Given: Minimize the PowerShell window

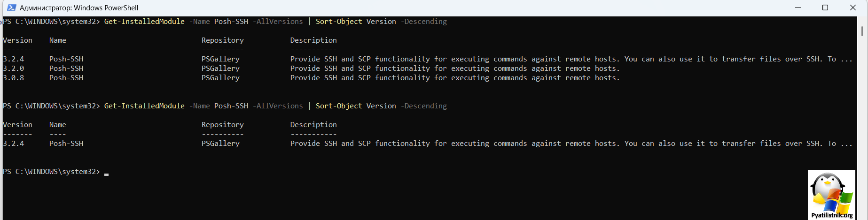Looking at the screenshot, I should pyautogui.click(x=798, y=8).
